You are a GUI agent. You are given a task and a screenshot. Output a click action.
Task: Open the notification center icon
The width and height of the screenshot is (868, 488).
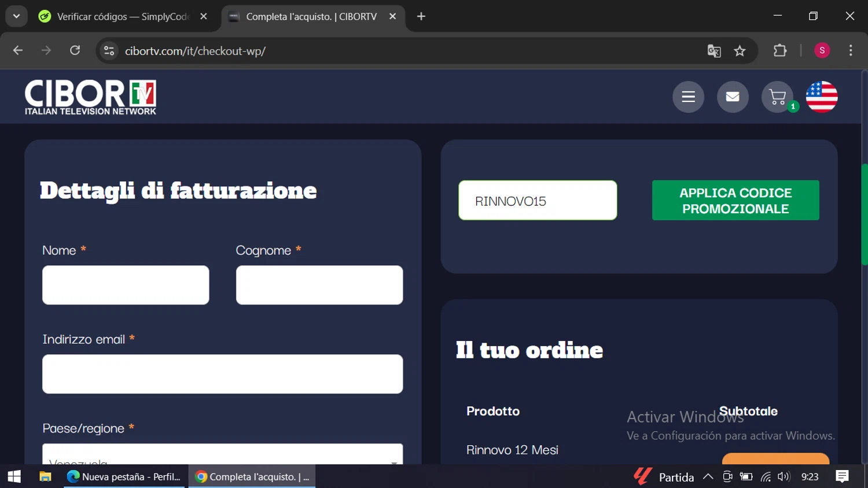[x=843, y=476]
